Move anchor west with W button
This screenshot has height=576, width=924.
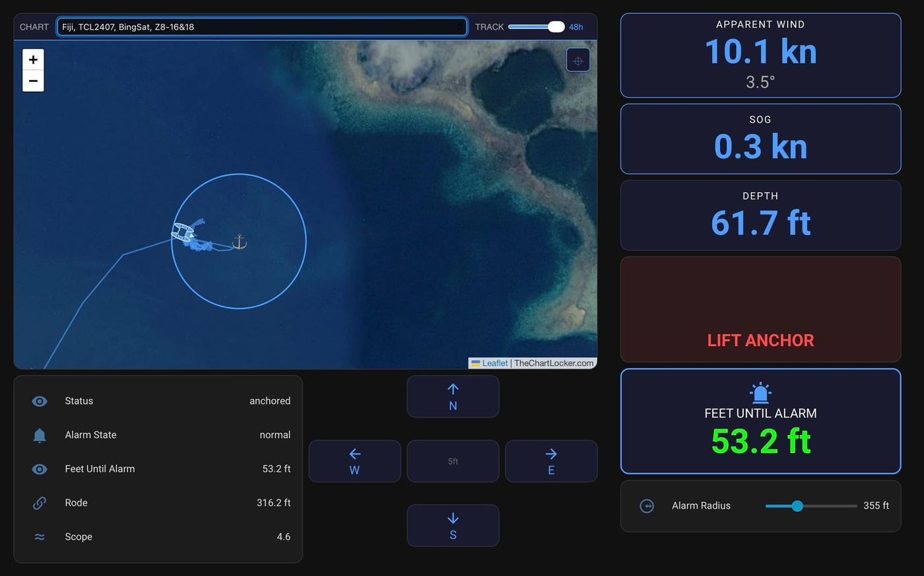click(x=354, y=461)
